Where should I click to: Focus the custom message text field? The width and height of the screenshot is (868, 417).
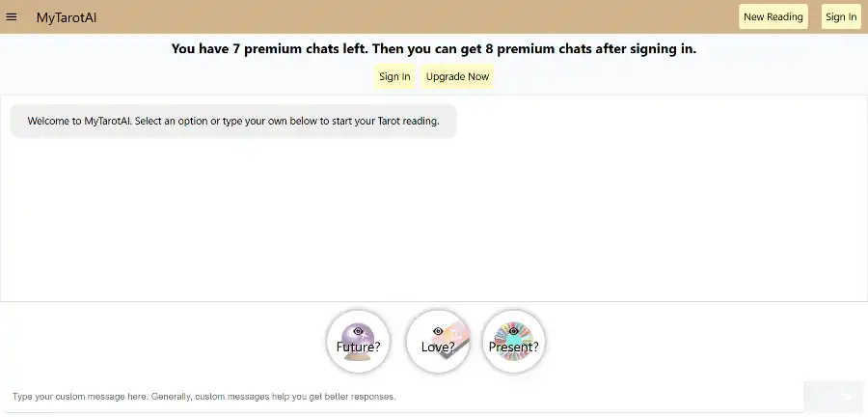[x=404, y=397]
